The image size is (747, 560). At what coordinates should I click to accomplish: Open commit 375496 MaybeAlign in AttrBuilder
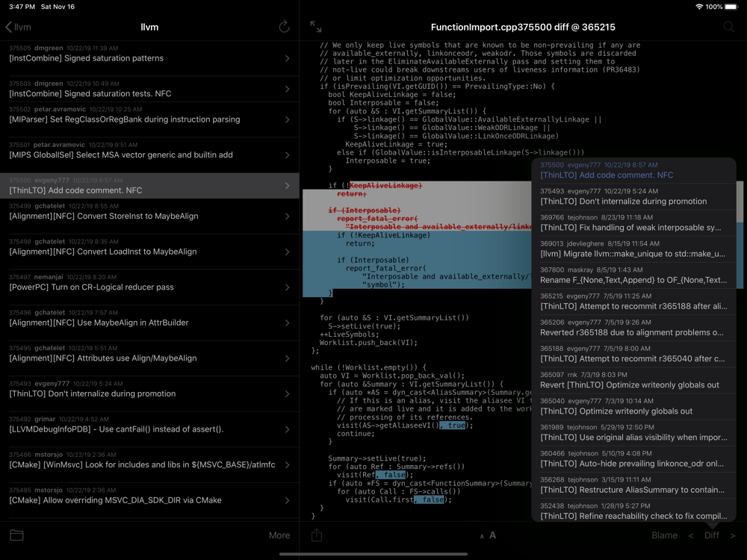(149, 323)
